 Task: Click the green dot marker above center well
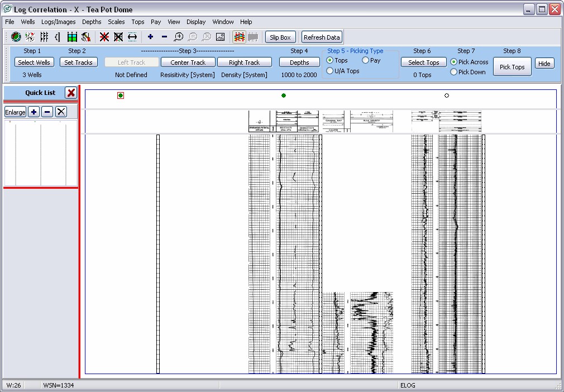pos(284,95)
